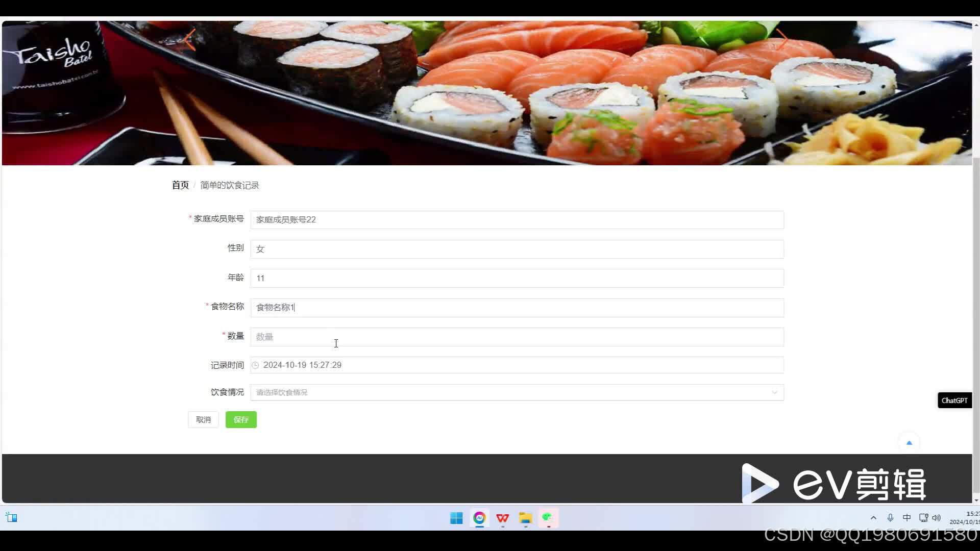This screenshot has height=551, width=980.
Task: Open the ChatGPT side panel button
Action: (954, 400)
